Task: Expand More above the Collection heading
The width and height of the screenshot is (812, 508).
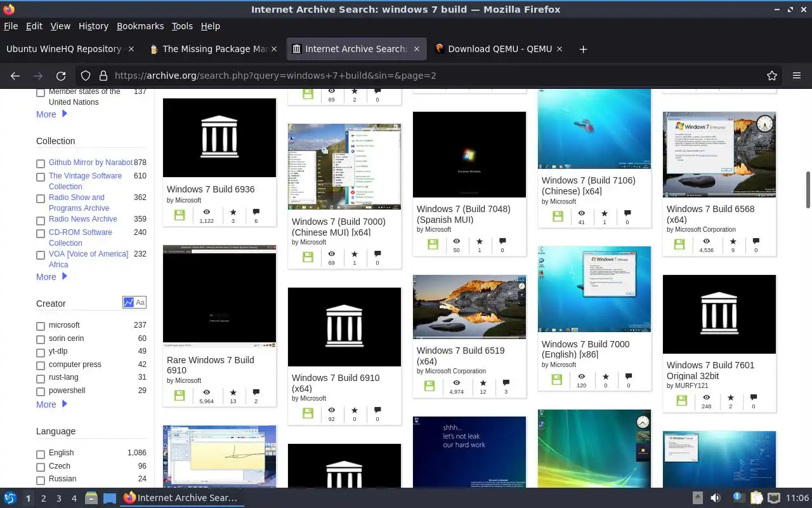Action: click(51, 114)
